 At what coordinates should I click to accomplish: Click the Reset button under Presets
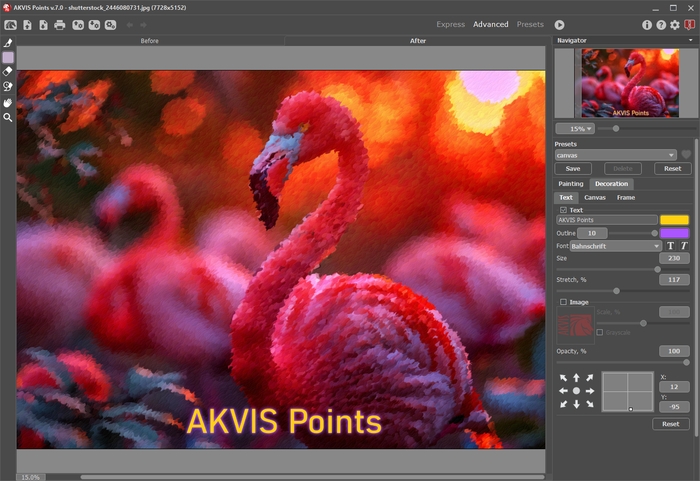(672, 168)
